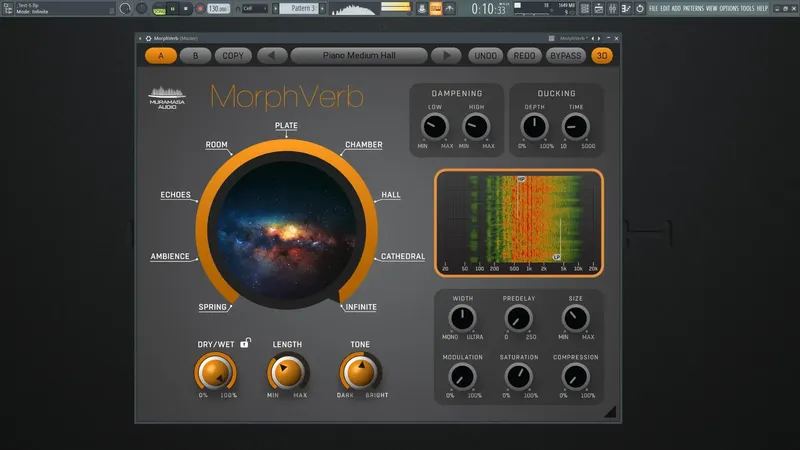Click the 130 tempo field

tap(218, 9)
